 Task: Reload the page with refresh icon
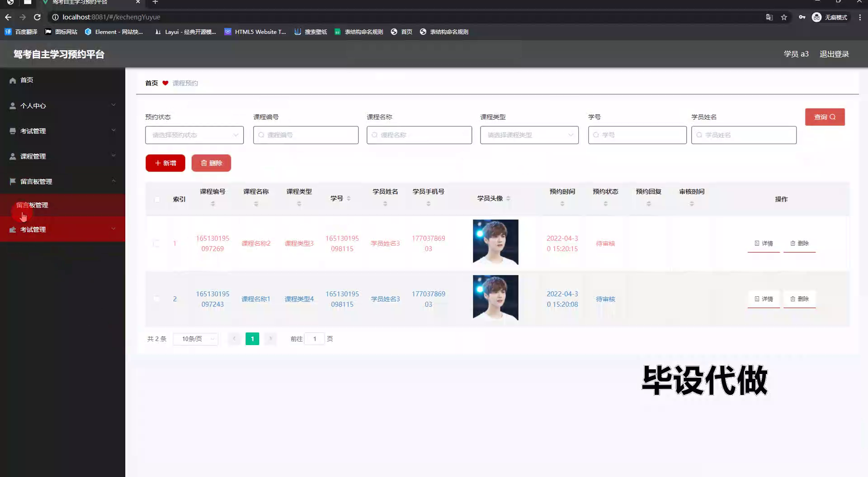point(38,17)
